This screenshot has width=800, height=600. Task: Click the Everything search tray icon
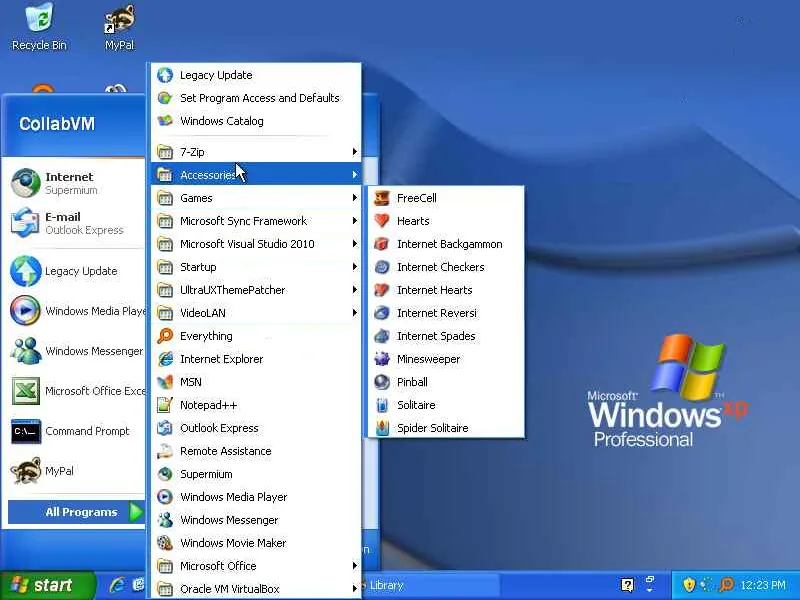726,585
